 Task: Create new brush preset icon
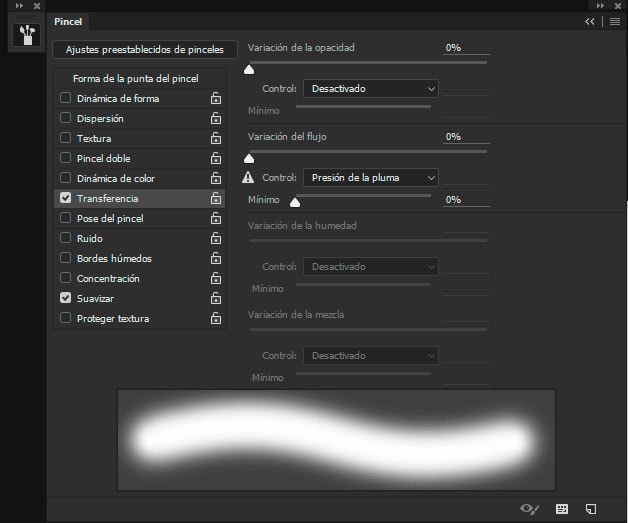[591, 509]
